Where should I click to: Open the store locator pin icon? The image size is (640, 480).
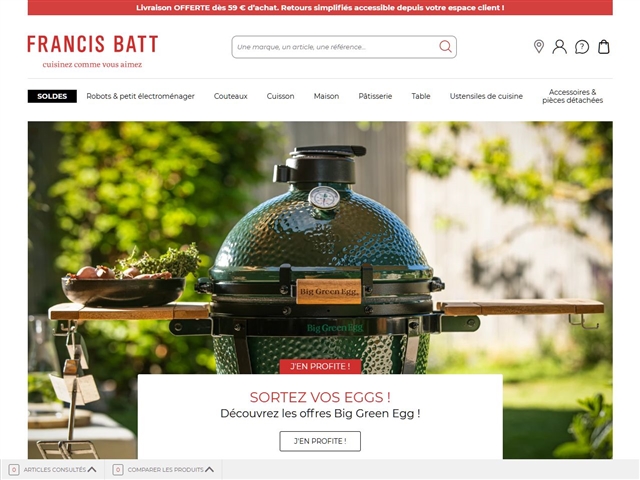[539, 47]
